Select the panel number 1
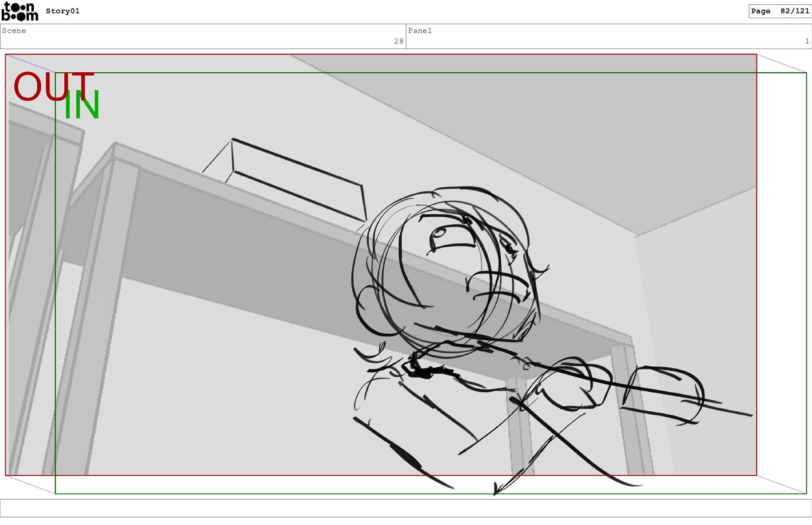The width and height of the screenshot is (812, 525). pos(807,41)
